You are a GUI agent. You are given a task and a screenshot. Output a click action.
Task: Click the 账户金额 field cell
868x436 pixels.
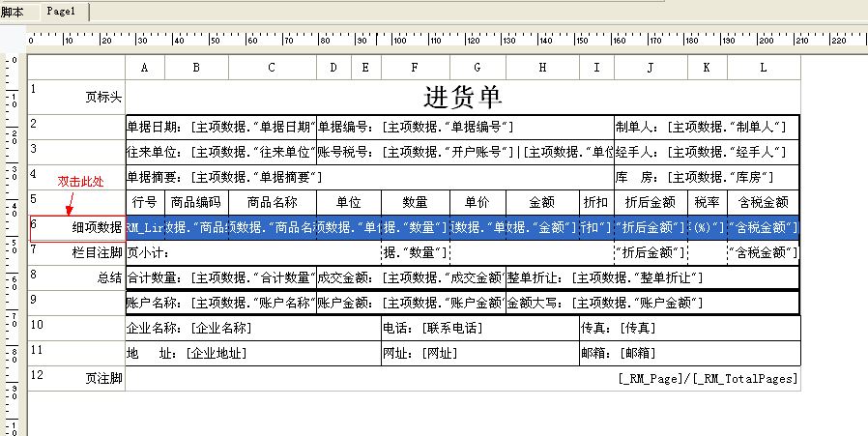click(412, 303)
